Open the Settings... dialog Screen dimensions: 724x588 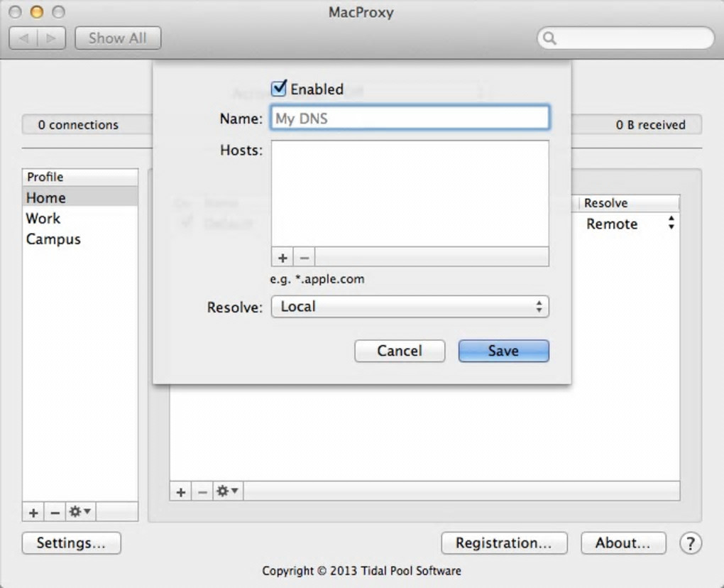pyautogui.click(x=72, y=543)
